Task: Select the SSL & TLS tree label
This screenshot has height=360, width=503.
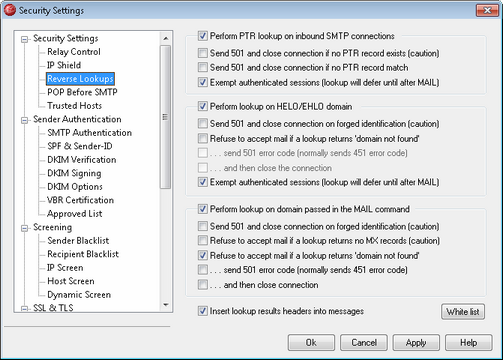Action: 53,308
